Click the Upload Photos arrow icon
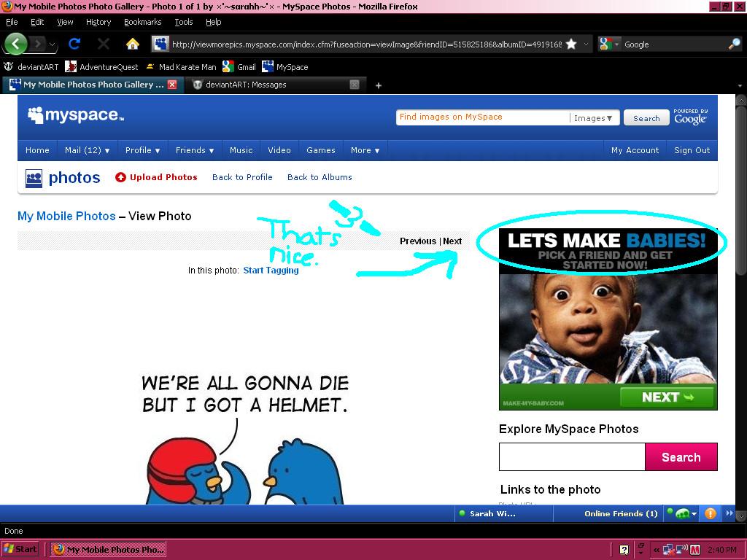The image size is (747, 560). click(x=120, y=177)
